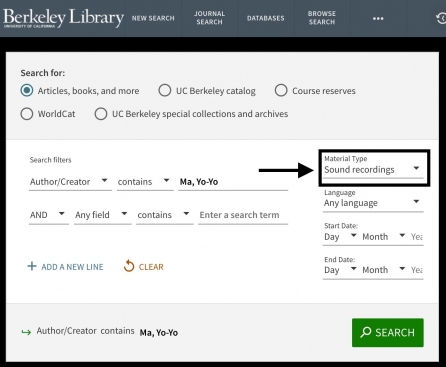
Task: Open the Start Date Month dropdown
Action: [384, 237]
